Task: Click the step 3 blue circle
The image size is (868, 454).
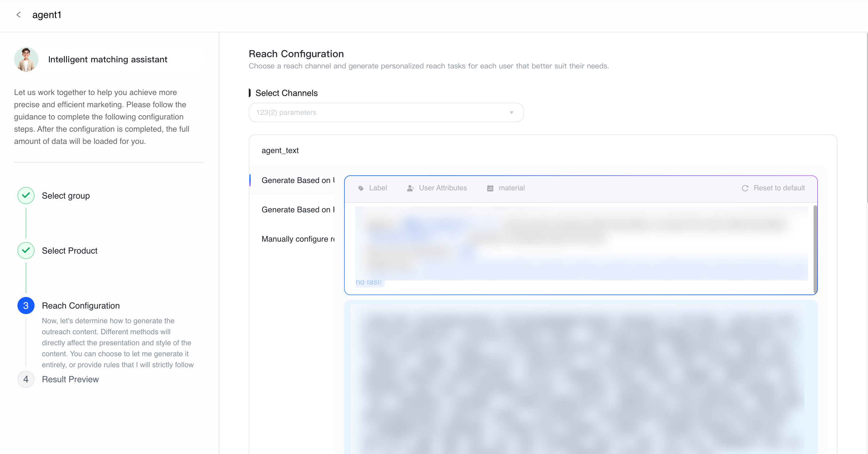Action: [26, 306]
